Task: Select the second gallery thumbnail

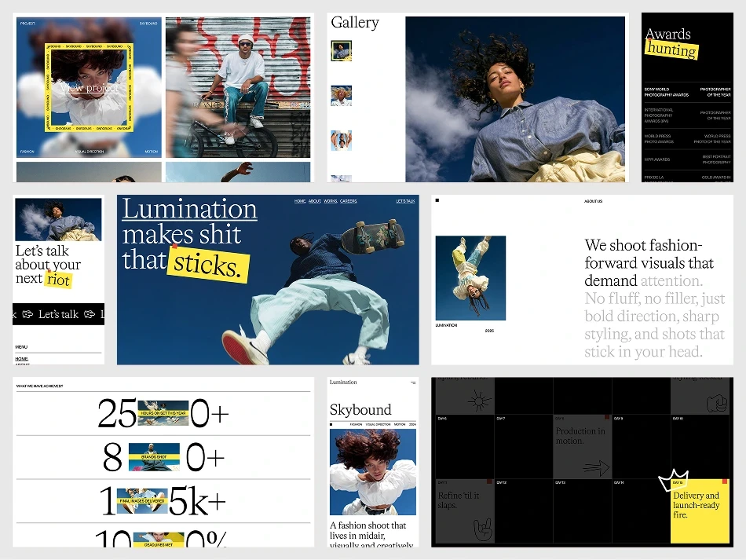Action: pyautogui.click(x=341, y=96)
